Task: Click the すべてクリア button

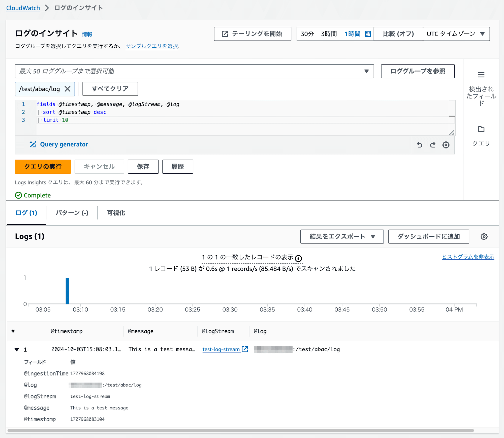Action: 110,89
